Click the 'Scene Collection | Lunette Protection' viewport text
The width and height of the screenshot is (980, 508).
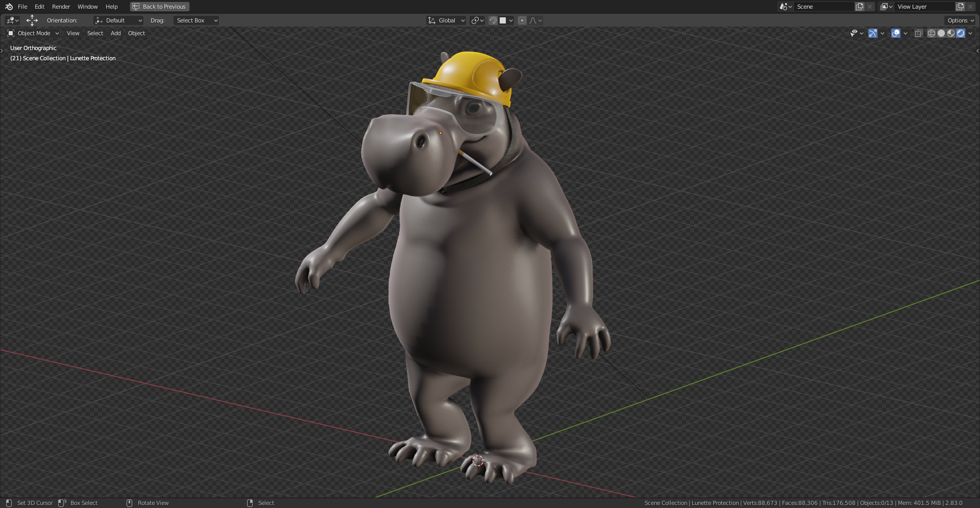click(x=63, y=58)
